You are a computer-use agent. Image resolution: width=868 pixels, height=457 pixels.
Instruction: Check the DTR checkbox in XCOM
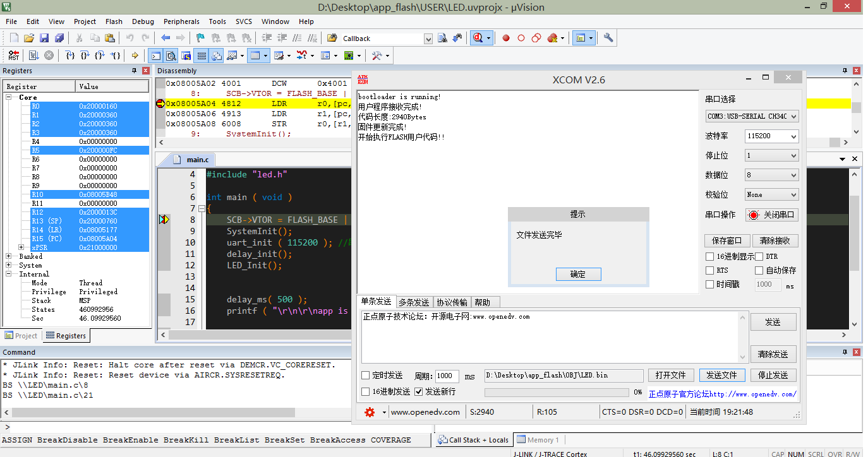point(759,257)
